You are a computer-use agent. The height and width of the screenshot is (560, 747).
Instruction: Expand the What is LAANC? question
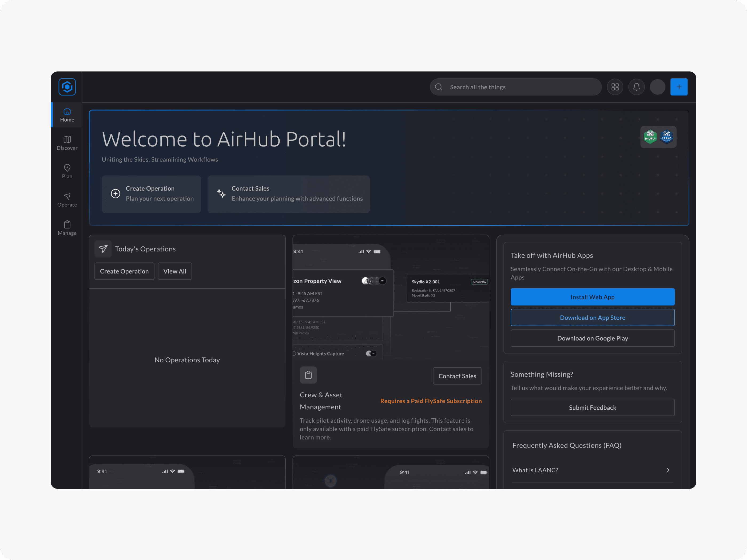pyautogui.click(x=592, y=470)
